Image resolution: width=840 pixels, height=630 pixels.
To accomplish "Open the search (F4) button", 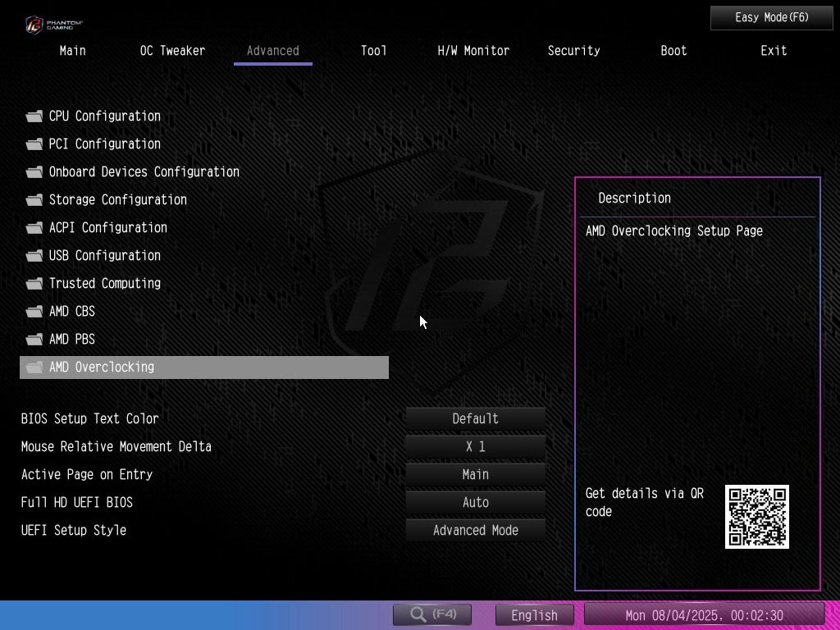I will coord(432,614).
